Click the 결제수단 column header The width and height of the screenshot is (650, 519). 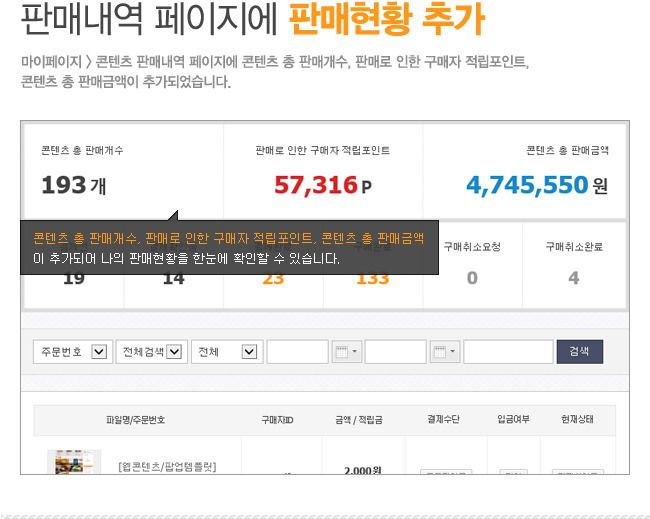[x=443, y=420]
